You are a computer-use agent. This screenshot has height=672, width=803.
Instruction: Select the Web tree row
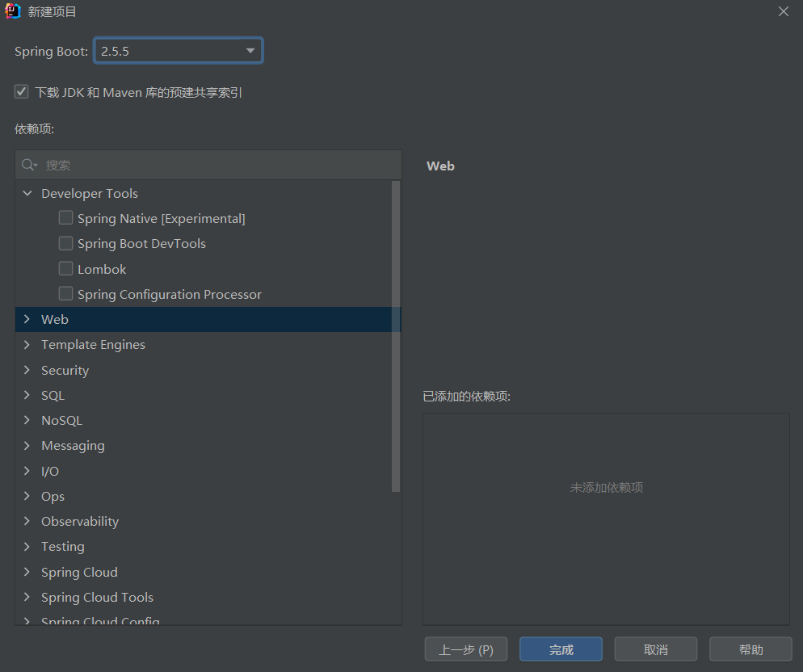coord(208,319)
